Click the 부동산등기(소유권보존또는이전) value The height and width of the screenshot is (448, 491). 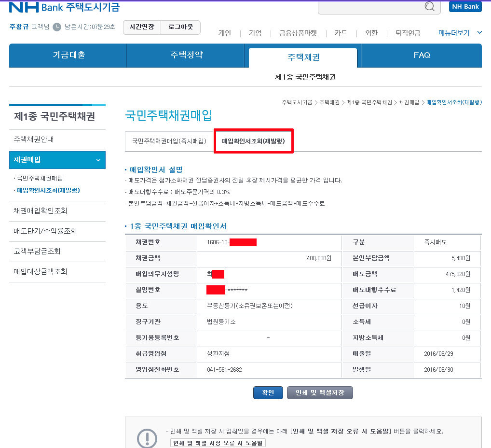coord(249,306)
